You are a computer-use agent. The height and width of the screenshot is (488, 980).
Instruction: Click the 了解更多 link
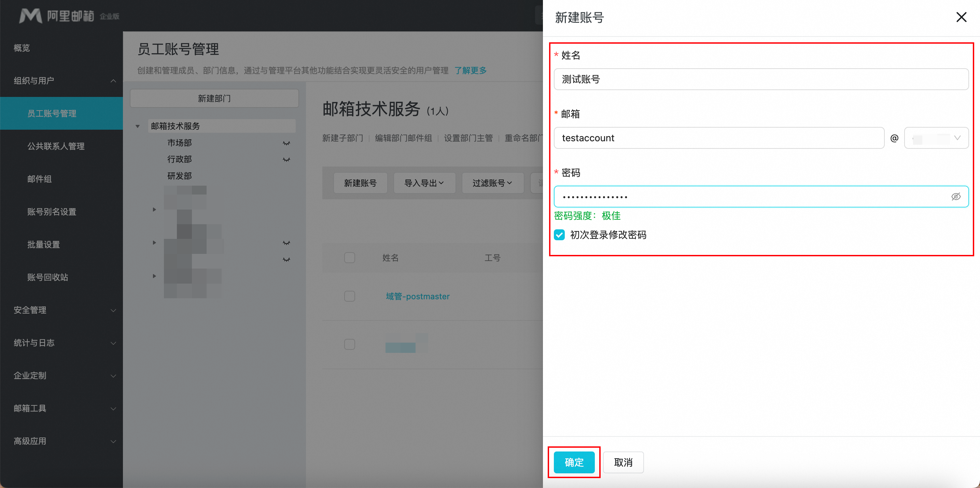(470, 70)
